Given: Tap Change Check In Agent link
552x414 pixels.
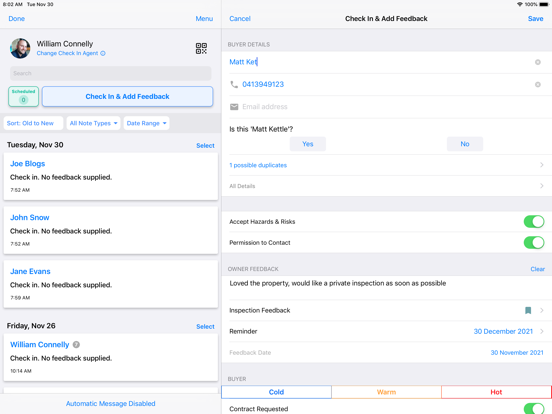Looking at the screenshot, I should pyautogui.click(x=71, y=53).
